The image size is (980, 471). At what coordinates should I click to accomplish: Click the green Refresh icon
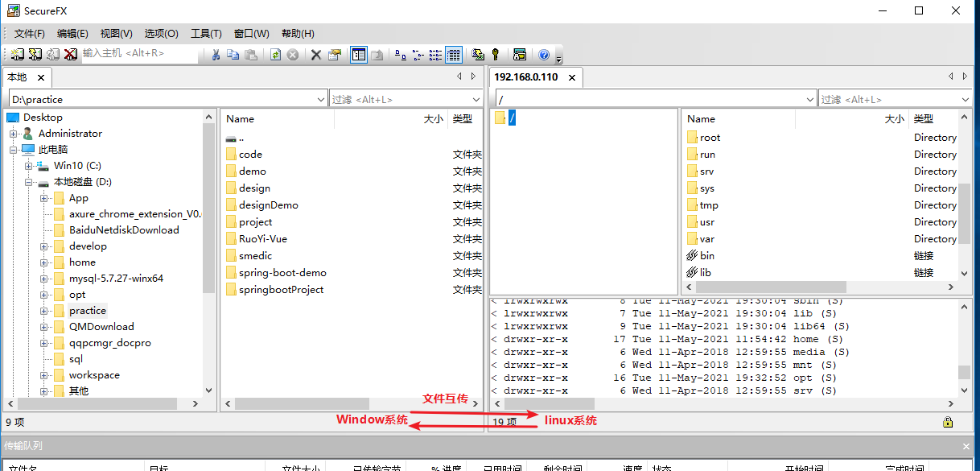tap(275, 55)
